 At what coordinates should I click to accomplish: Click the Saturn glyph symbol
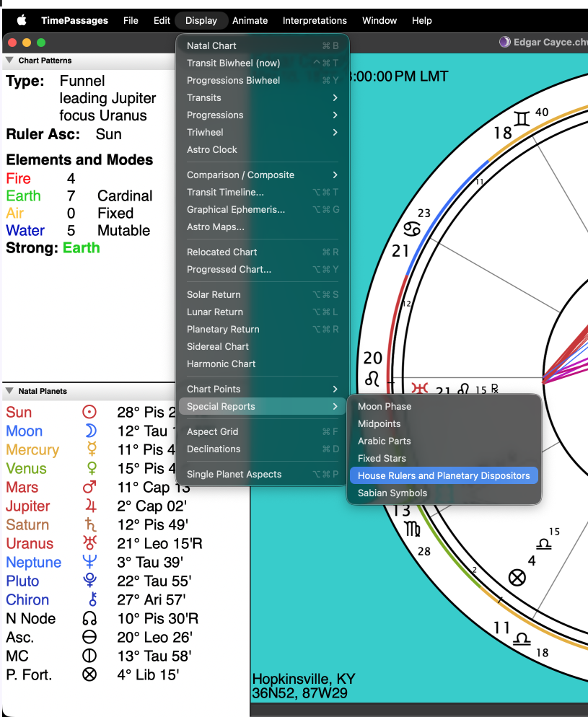click(90, 524)
